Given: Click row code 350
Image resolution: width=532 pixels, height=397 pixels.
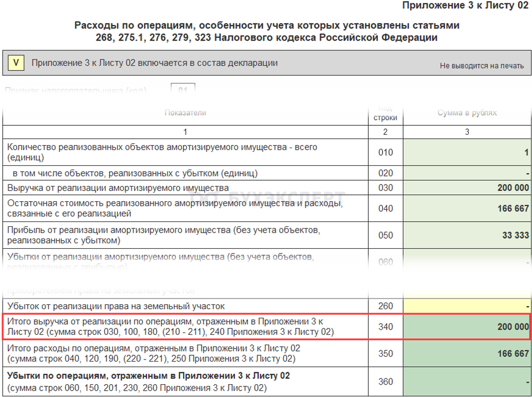Looking at the screenshot, I should [x=385, y=354].
